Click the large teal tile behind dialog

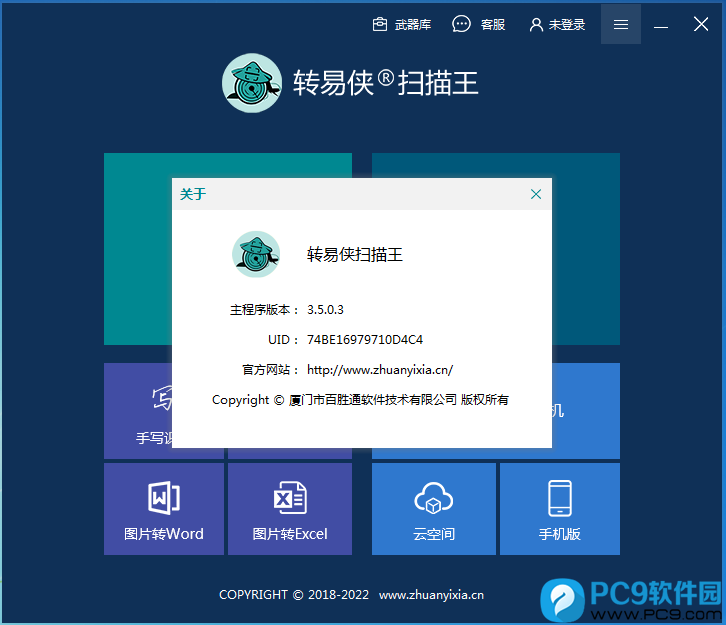coord(138,249)
